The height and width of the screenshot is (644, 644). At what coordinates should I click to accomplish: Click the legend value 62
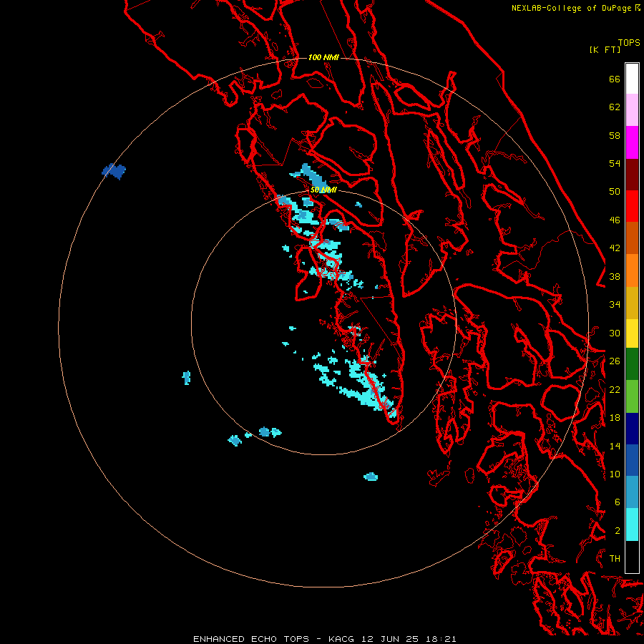coord(615,107)
